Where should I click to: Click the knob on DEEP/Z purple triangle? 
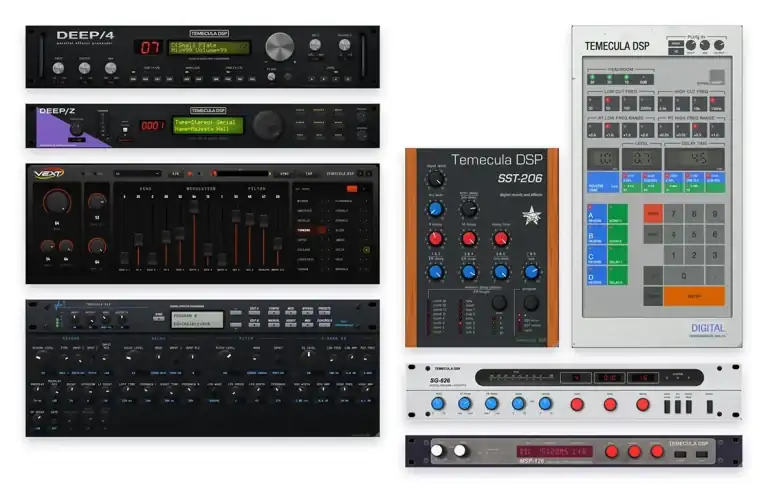click(x=76, y=129)
